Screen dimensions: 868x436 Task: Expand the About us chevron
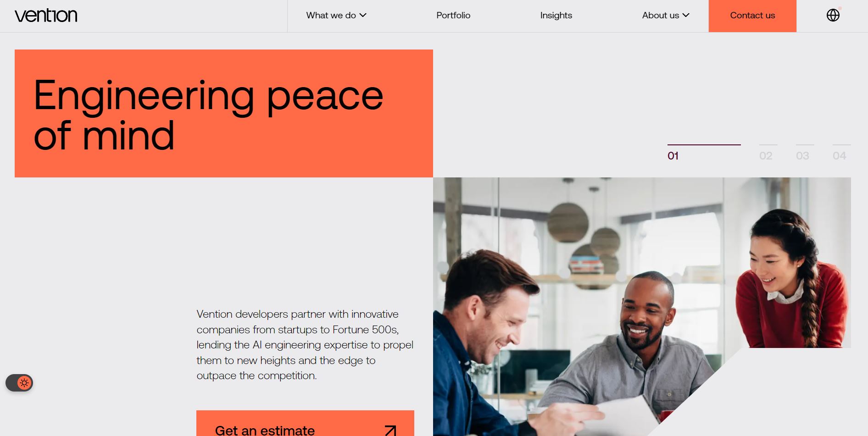pos(686,15)
